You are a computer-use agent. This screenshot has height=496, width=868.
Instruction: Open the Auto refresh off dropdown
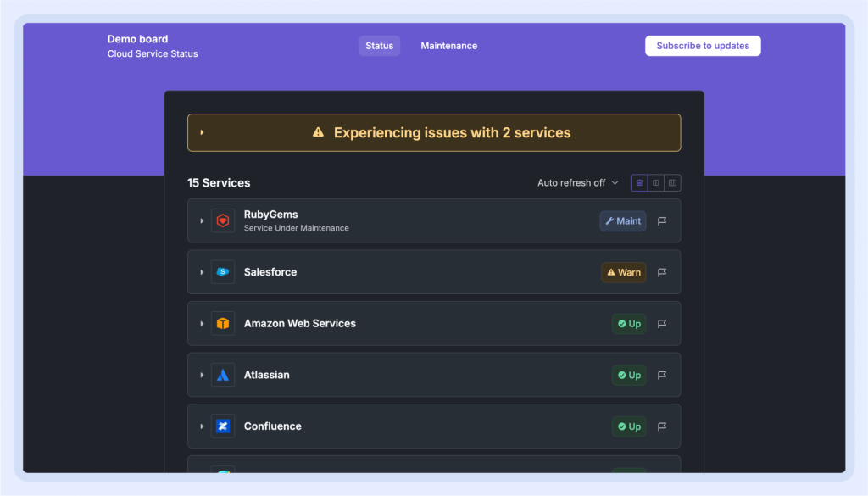[578, 183]
